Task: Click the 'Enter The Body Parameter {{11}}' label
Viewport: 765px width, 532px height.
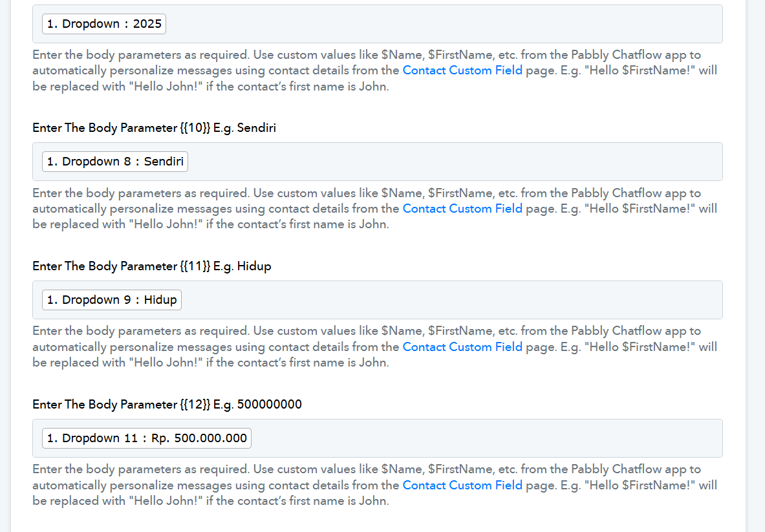Action: 151,266
